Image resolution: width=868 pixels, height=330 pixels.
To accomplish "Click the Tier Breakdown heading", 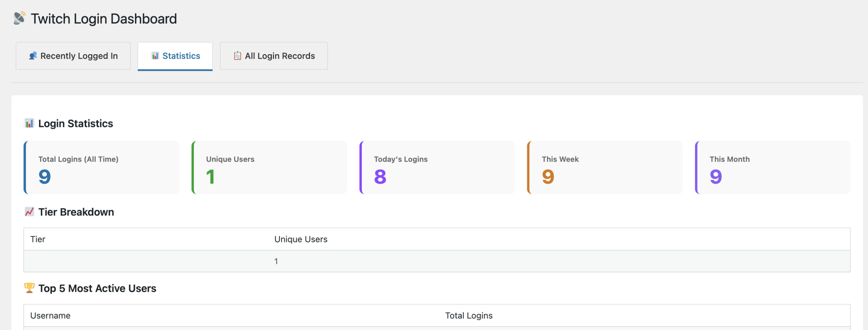I will [76, 212].
